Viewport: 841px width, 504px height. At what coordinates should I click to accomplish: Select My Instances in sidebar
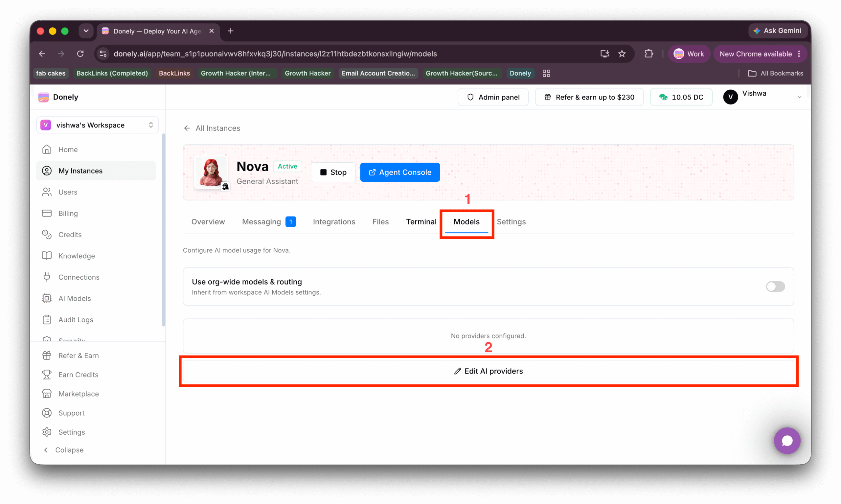point(96,171)
